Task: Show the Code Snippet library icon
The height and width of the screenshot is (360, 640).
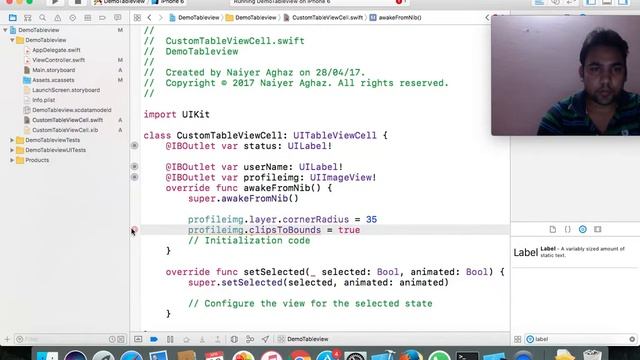Action: tap(568, 229)
